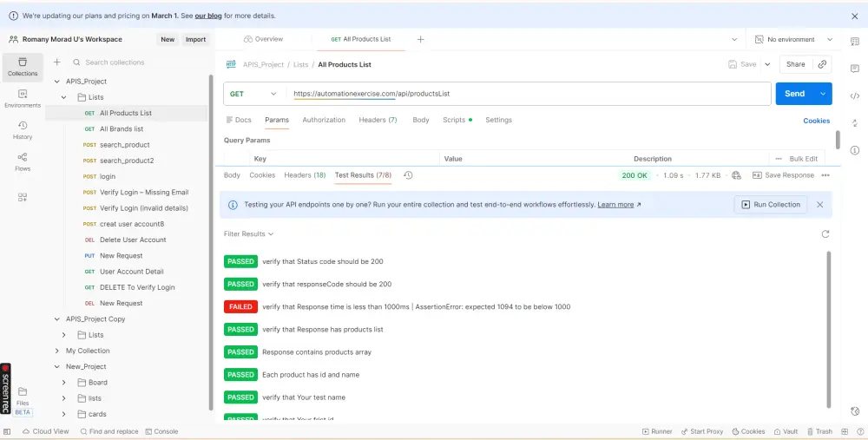Open the request info icon in right sidebar
Image resolution: width=868 pixels, height=440 pixels.
click(x=855, y=150)
